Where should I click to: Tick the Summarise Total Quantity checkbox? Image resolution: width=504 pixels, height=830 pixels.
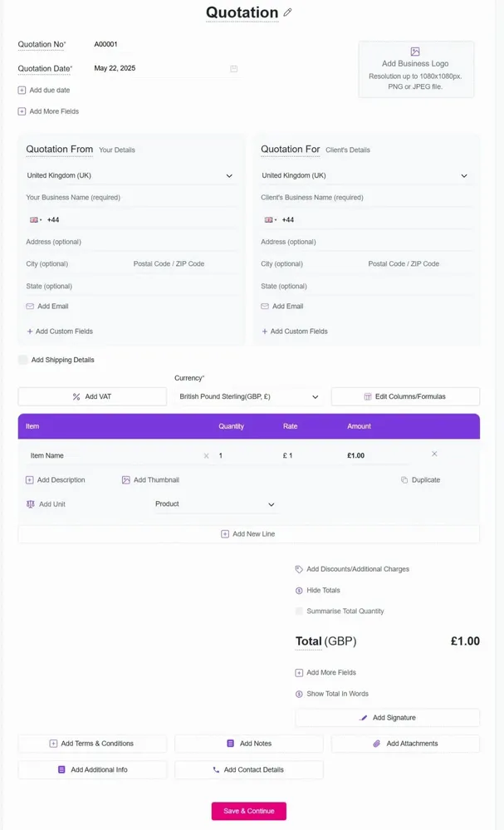click(x=299, y=611)
